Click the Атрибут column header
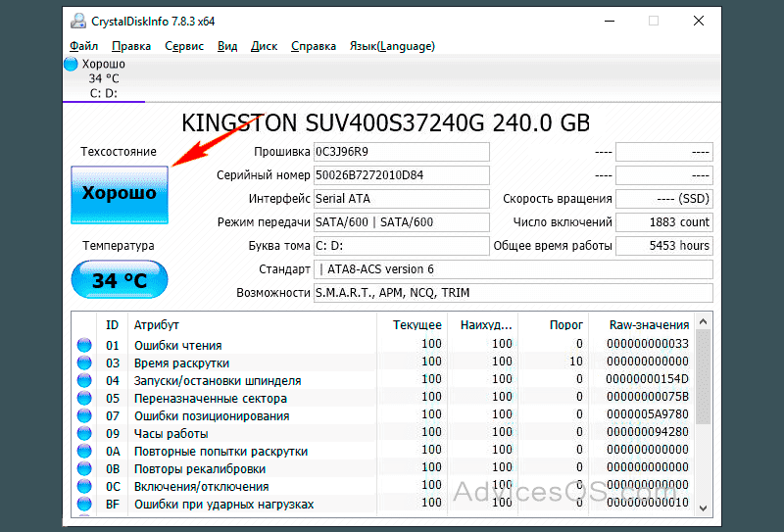 (252, 325)
